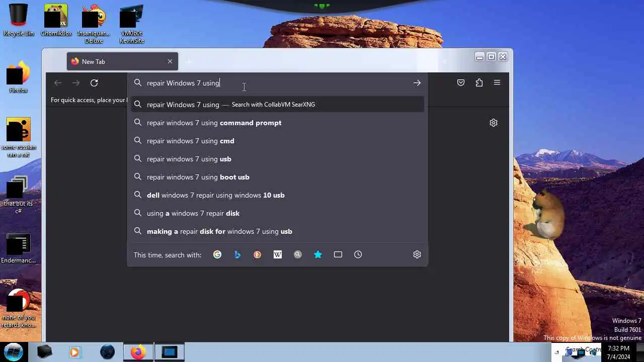Click into the address bar text field
This screenshot has height=362, width=644.
pyautogui.click(x=277, y=83)
